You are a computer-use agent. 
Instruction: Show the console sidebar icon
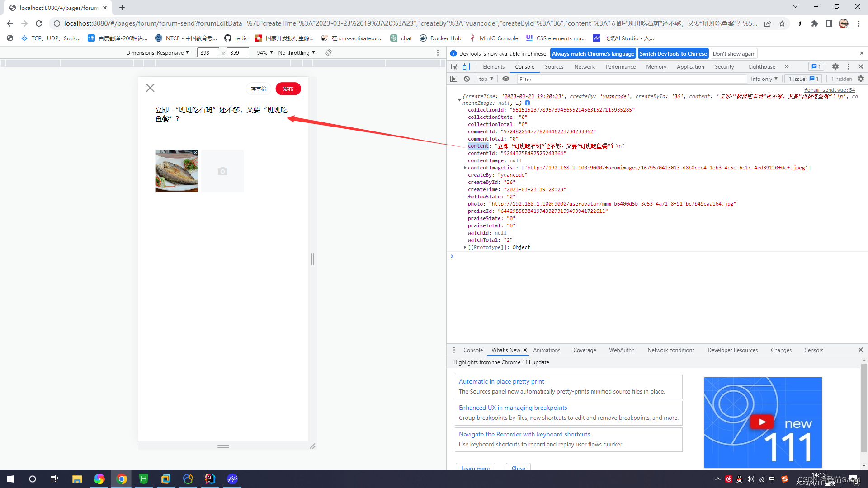454,79
